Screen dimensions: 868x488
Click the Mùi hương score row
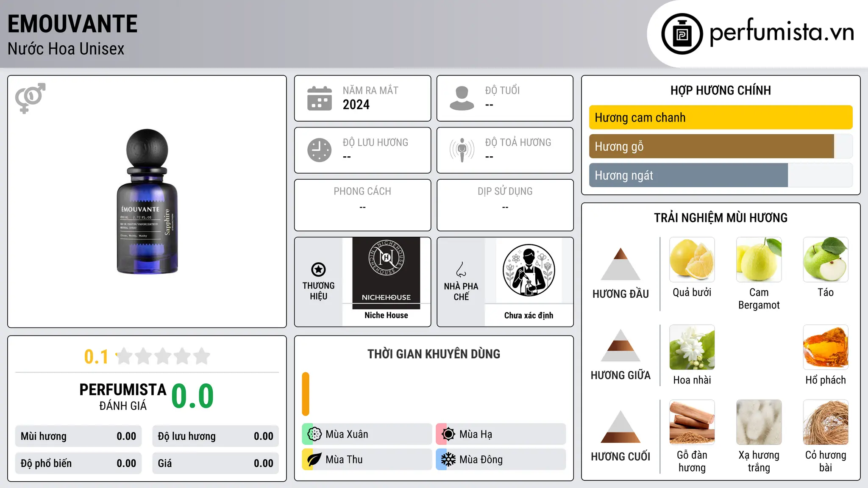click(78, 436)
